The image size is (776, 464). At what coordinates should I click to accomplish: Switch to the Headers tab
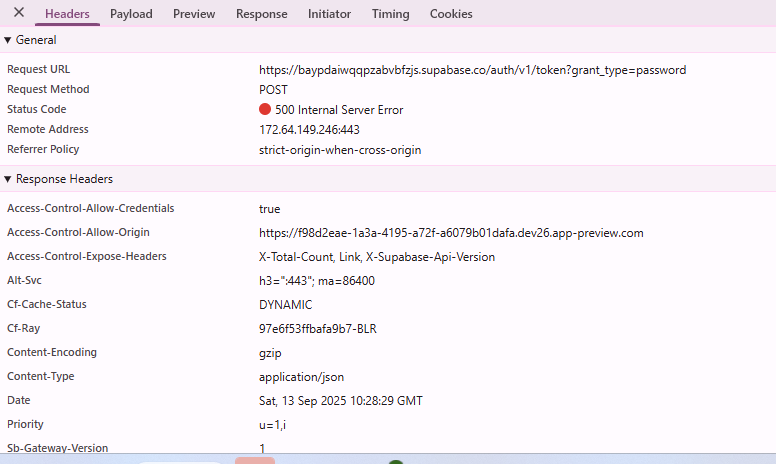67,14
